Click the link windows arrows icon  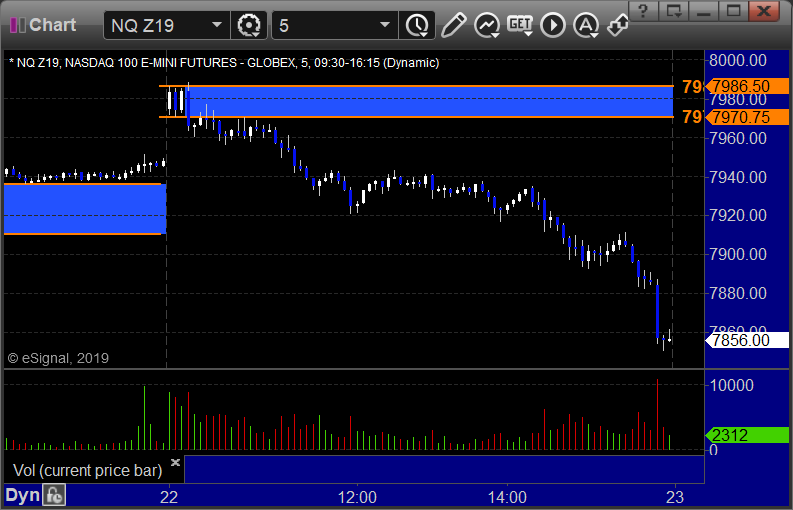[x=618, y=25]
